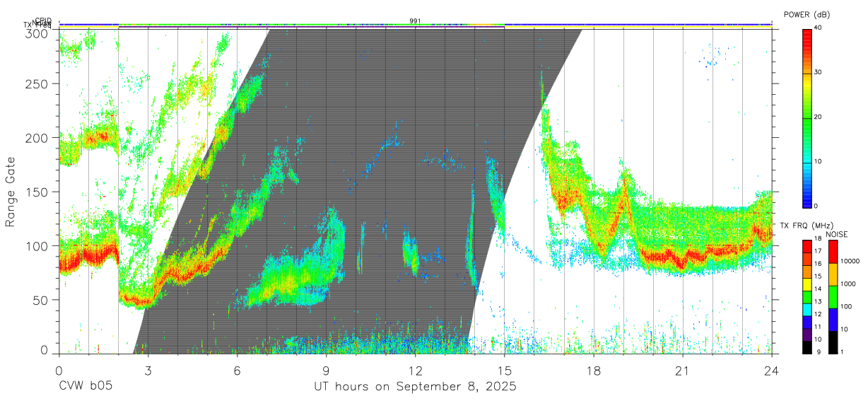Click the 100 range gate tick label
Screen dimensions: 868x401
[x=39, y=245]
